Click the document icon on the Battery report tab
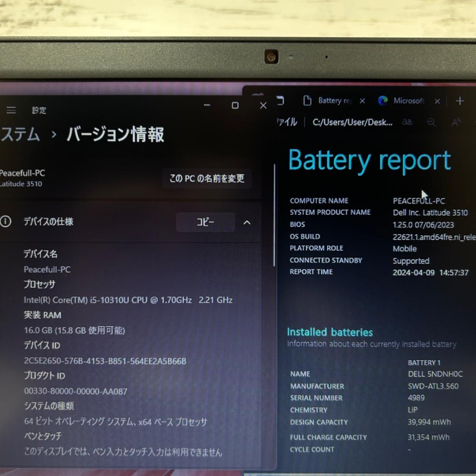Viewport: 476px width, 476px height. tap(307, 100)
